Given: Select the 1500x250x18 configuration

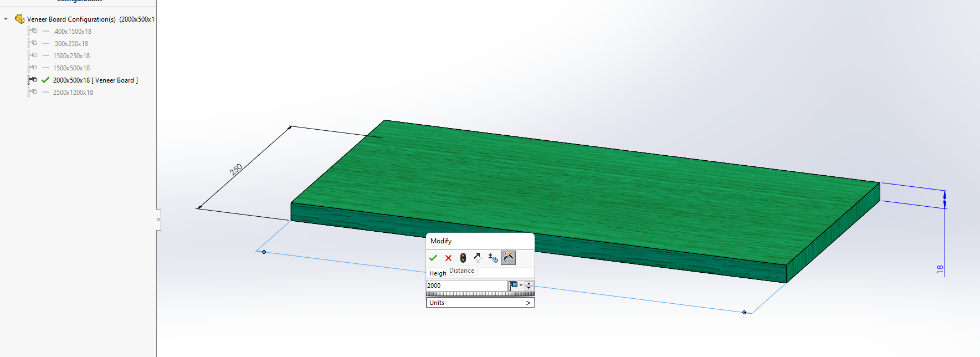Looking at the screenshot, I should (71, 56).
